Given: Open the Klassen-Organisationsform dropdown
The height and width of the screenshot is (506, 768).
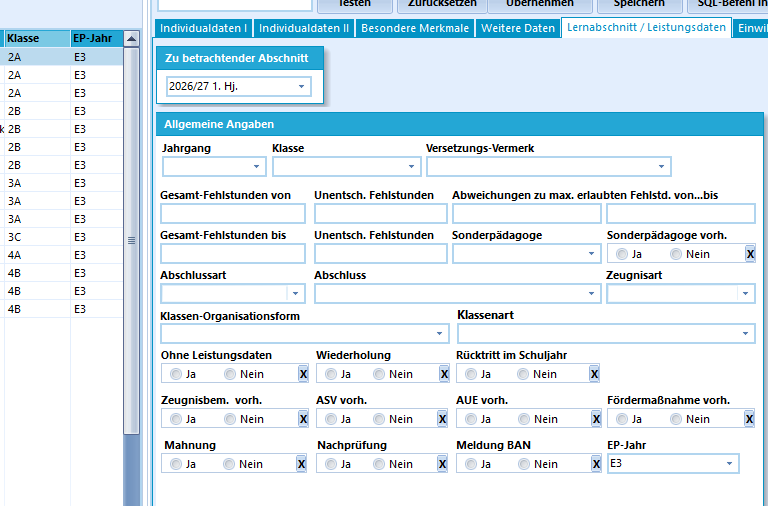Looking at the screenshot, I should point(439,334).
